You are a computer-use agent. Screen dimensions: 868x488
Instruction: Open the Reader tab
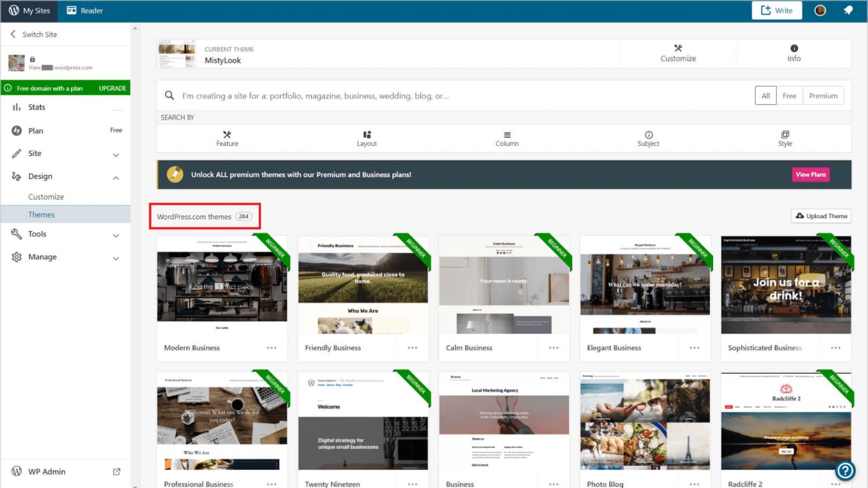click(85, 10)
